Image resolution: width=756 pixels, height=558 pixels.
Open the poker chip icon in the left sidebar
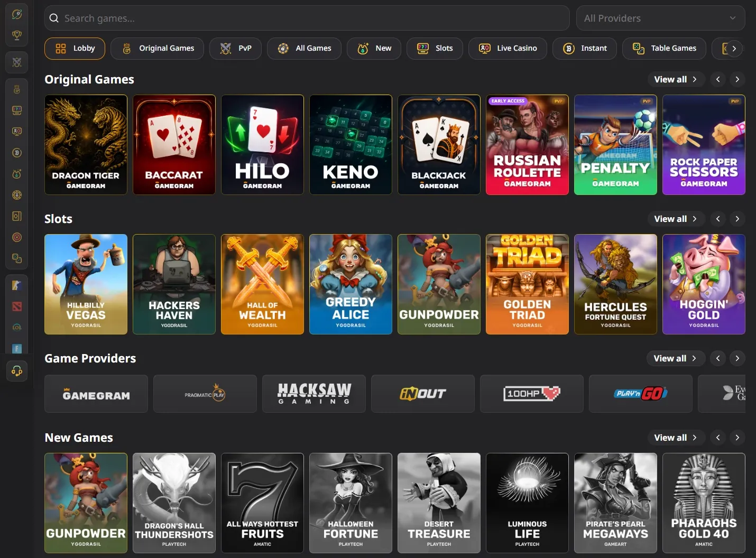click(x=17, y=195)
